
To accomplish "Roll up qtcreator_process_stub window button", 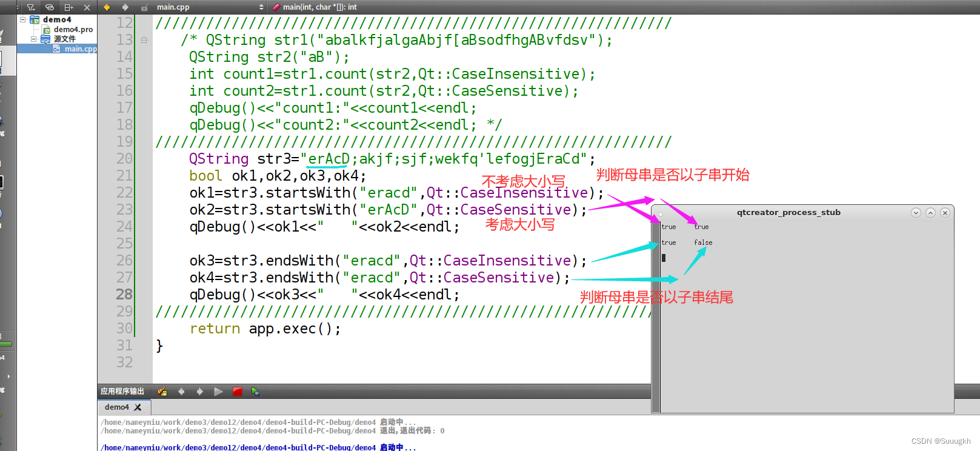I will (x=930, y=213).
